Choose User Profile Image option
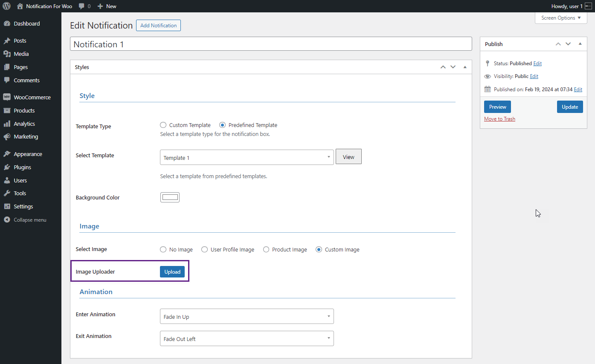The width and height of the screenshot is (595, 364). click(204, 250)
